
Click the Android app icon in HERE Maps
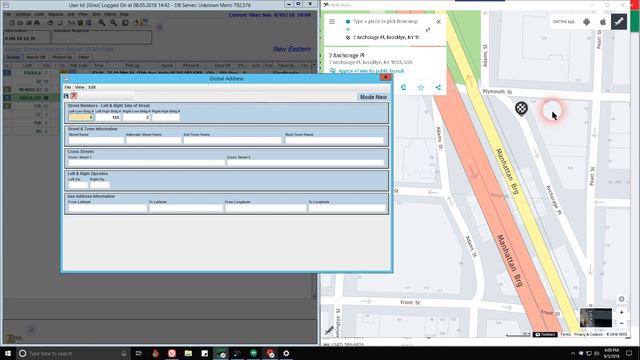587,22
